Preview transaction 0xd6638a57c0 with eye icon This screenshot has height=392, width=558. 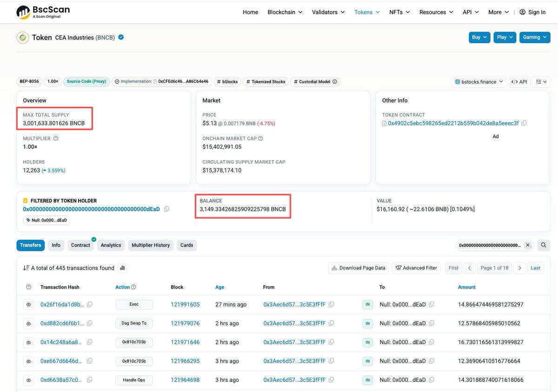(29, 380)
